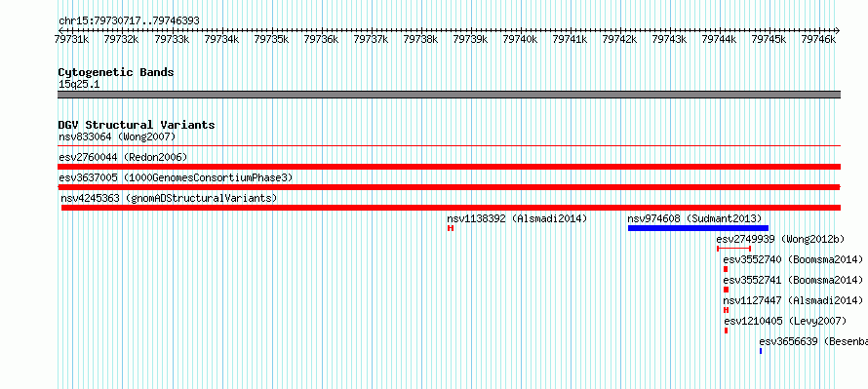Open variant nsv974608 (Sudmant2013) label

coord(694,218)
